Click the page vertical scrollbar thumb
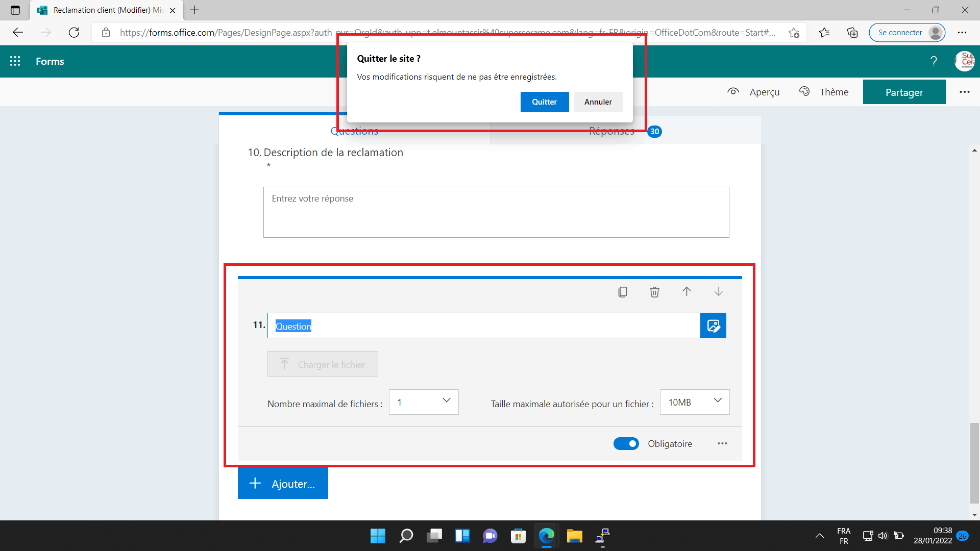 (974, 462)
